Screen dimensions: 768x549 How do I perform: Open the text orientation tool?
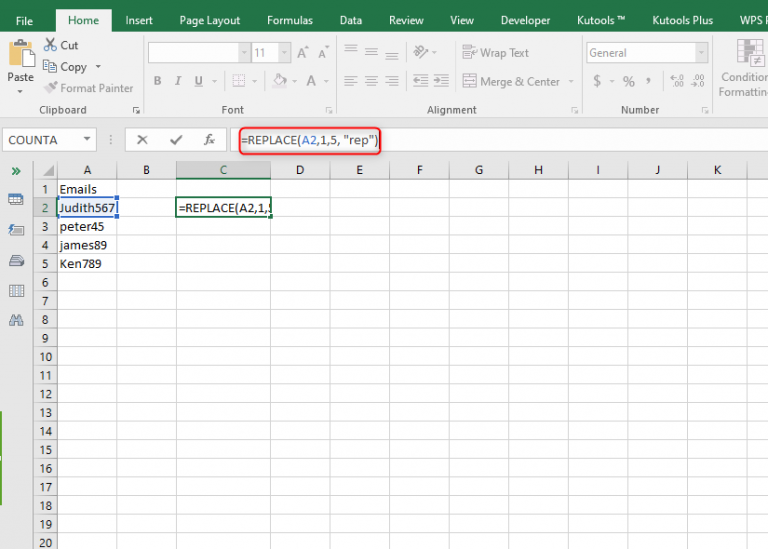tap(421, 52)
